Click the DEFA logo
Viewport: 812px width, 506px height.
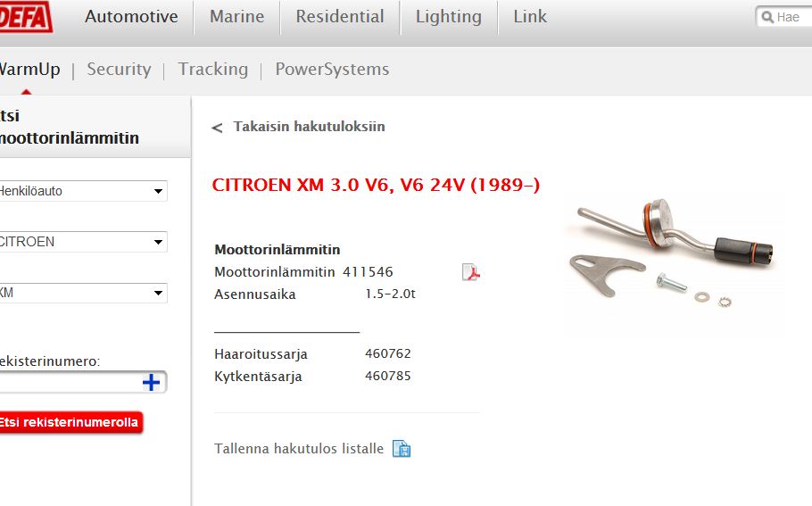25,17
